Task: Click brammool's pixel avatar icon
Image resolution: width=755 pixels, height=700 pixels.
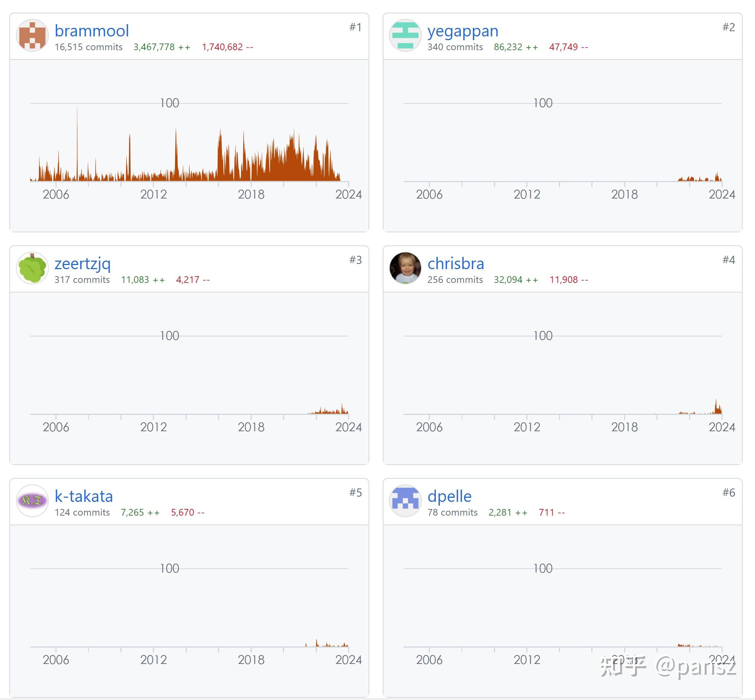Action: 32,36
